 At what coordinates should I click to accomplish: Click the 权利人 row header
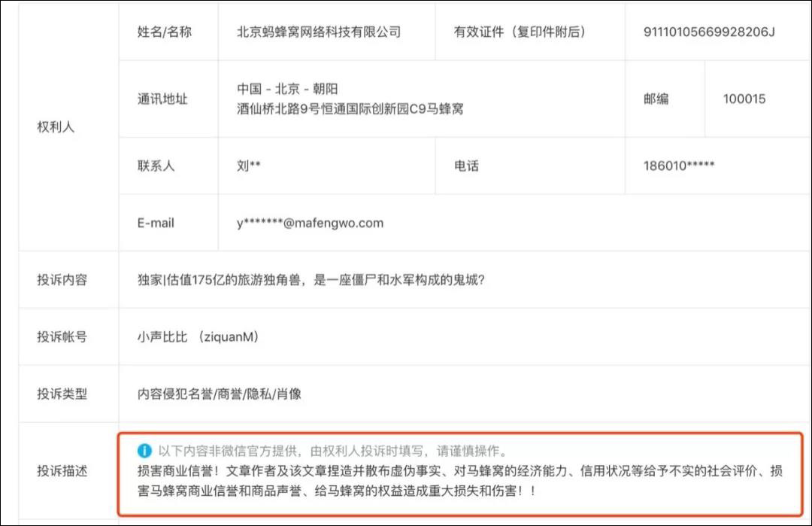(56, 127)
